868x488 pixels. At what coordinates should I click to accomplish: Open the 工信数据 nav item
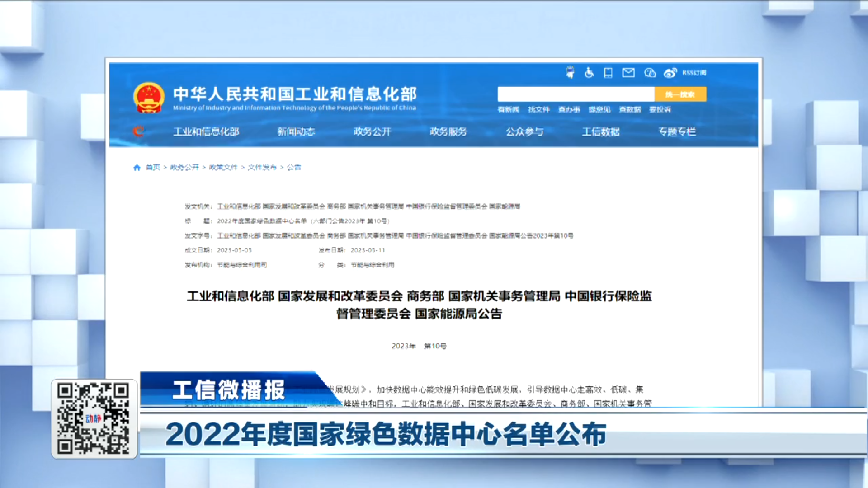coord(600,132)
